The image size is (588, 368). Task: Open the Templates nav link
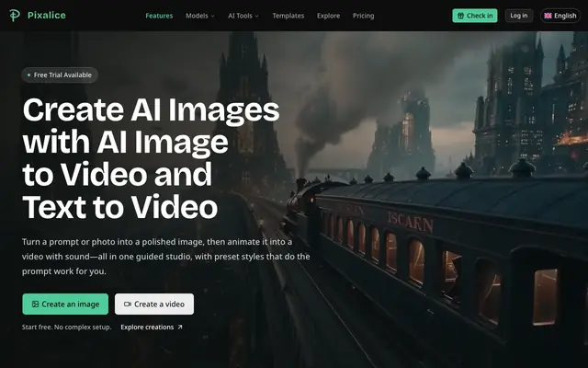[x=288, y=16]
